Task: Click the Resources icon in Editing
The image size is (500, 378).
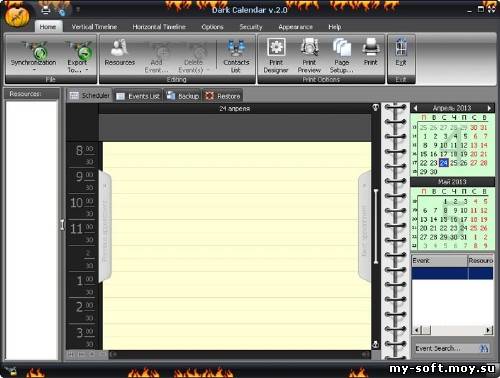Action: coord(120,53)
